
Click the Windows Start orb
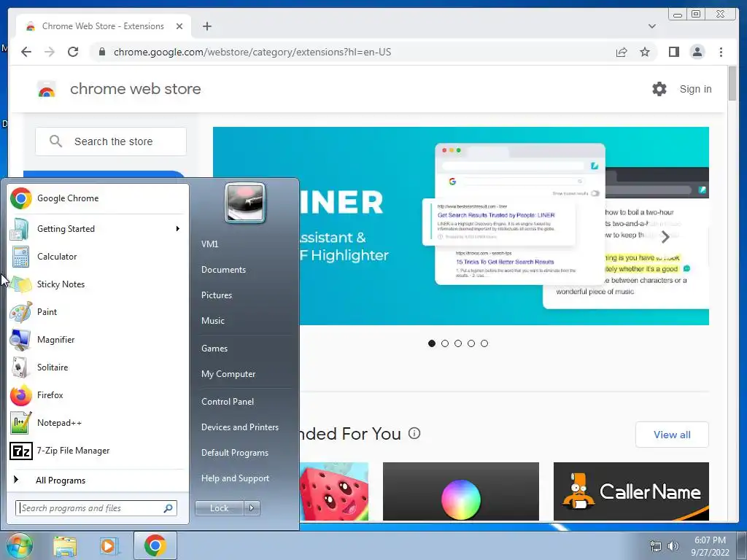tap(19, 545)
